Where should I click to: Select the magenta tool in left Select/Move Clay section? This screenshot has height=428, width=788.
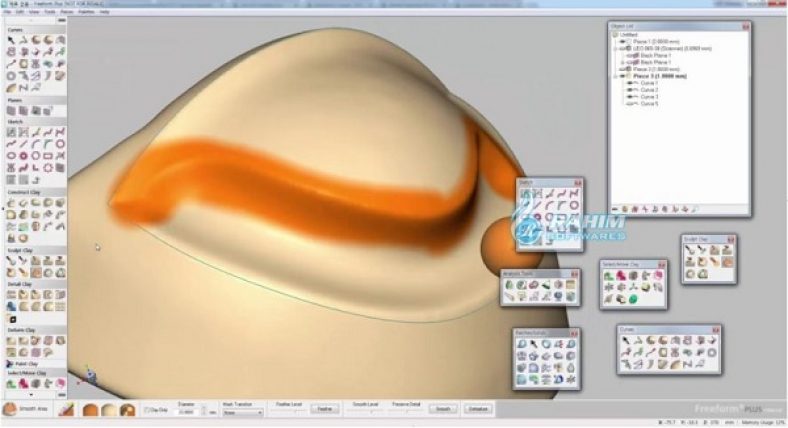pos(24,384)
